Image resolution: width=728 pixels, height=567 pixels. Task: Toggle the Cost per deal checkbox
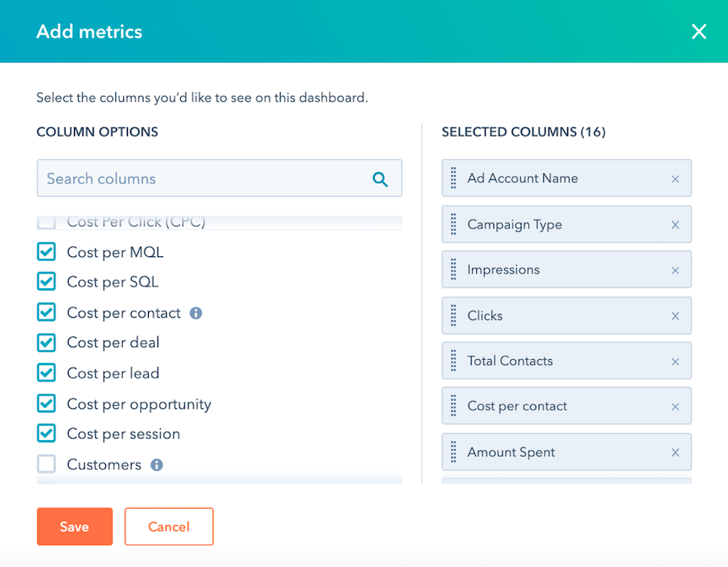coord(47,343)
